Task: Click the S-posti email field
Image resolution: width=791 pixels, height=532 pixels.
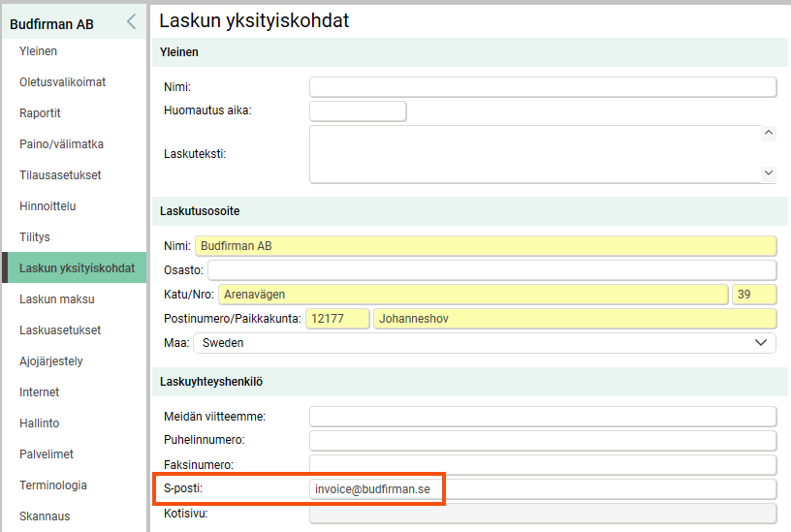Action: click(543, 489)
